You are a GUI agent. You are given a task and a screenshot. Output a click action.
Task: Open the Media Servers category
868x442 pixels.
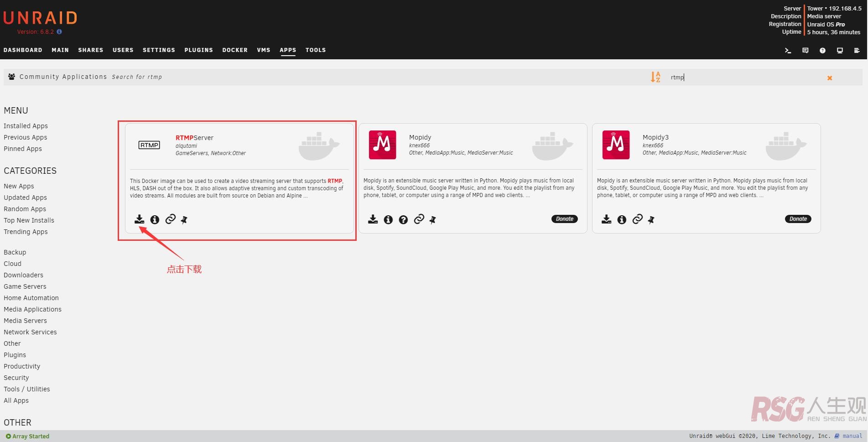[26, 321]
